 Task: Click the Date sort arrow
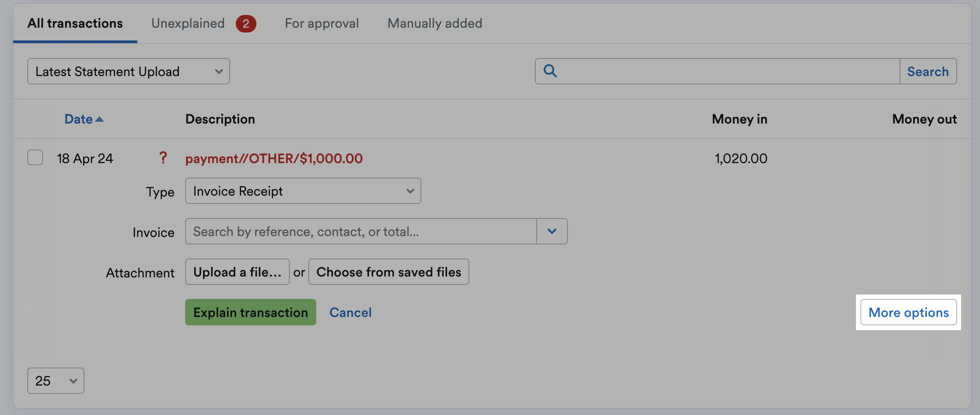click(x=99, y=119)
